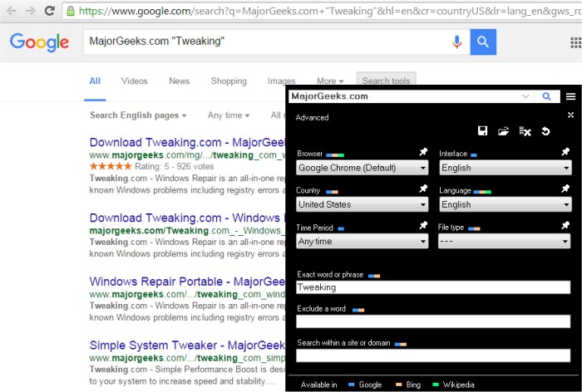The width and height of the screenshot is (582, 392).
Task: Open the Country dropdown set to United States
Action: click(x=362, y=204)
